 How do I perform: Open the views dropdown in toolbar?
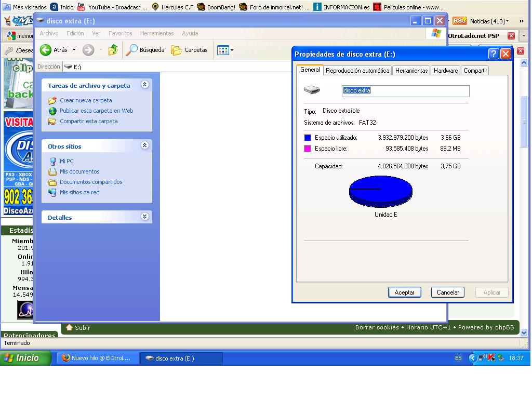(232, 50)
